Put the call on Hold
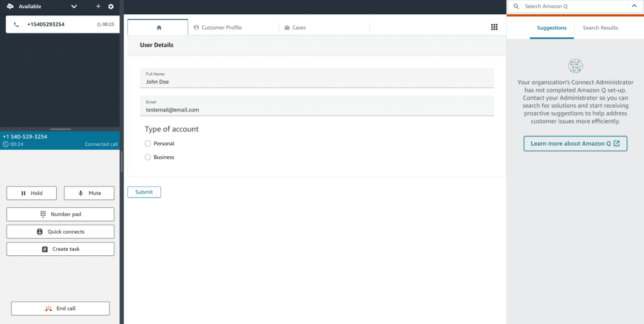The image size is (644, 324). coord(31,193)
